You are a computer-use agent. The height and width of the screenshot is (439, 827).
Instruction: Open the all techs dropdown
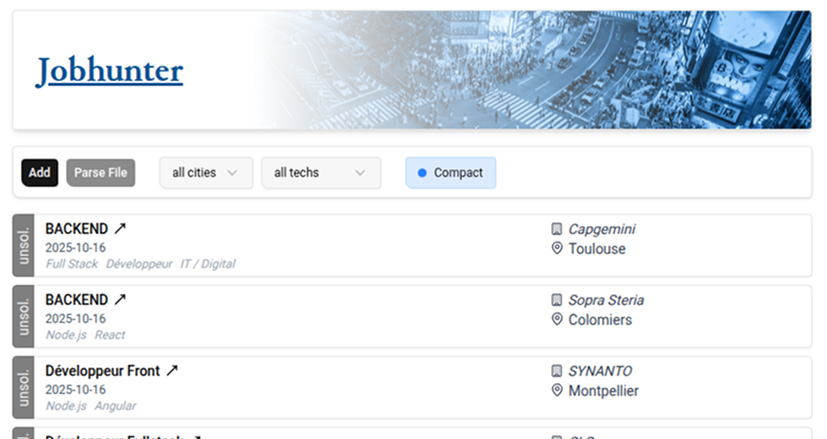tap(321, 173)
